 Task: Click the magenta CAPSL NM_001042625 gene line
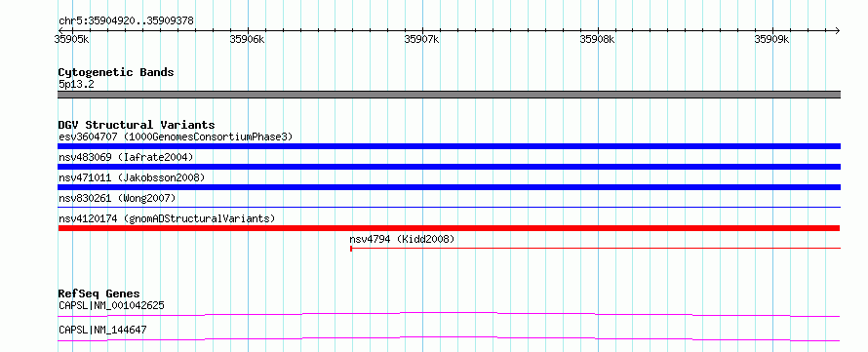[449, 314]
